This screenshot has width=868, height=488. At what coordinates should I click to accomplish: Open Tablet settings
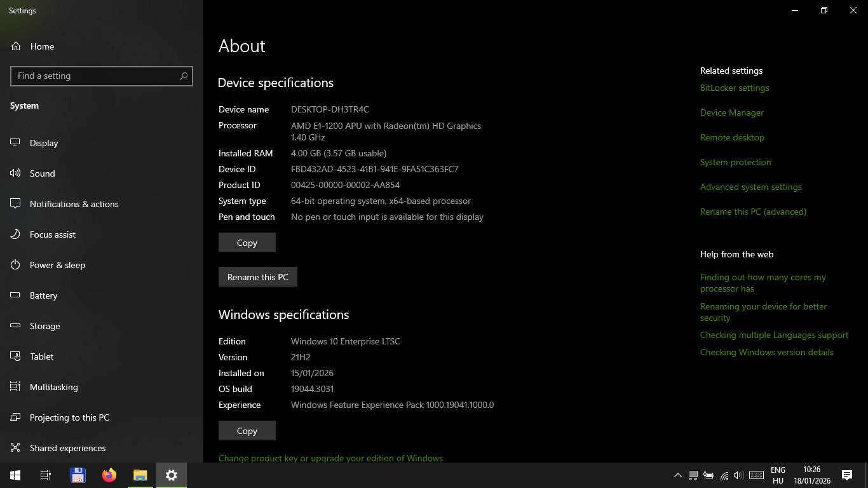(x=102, y=356)
